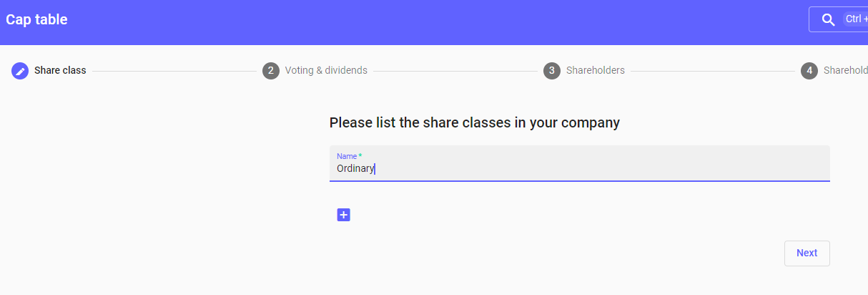
Task: Open the truncated fourth step label
Action: point(845,71)
